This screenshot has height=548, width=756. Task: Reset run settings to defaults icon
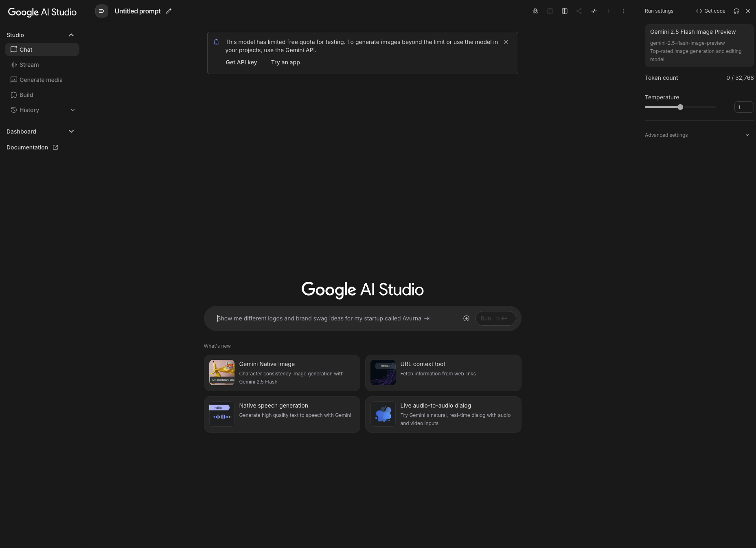tap(736, 11)
